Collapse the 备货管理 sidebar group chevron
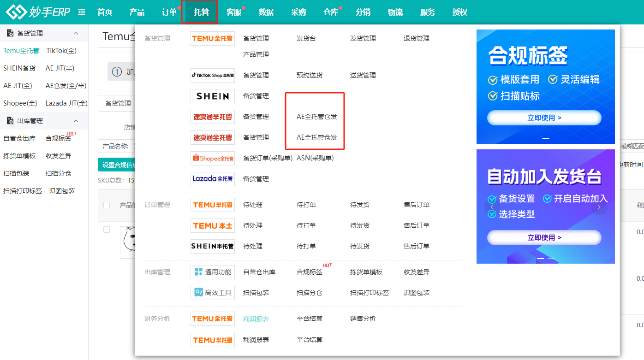Image resolution: width=644 pixels, height=360 pixels. [76, 33]
